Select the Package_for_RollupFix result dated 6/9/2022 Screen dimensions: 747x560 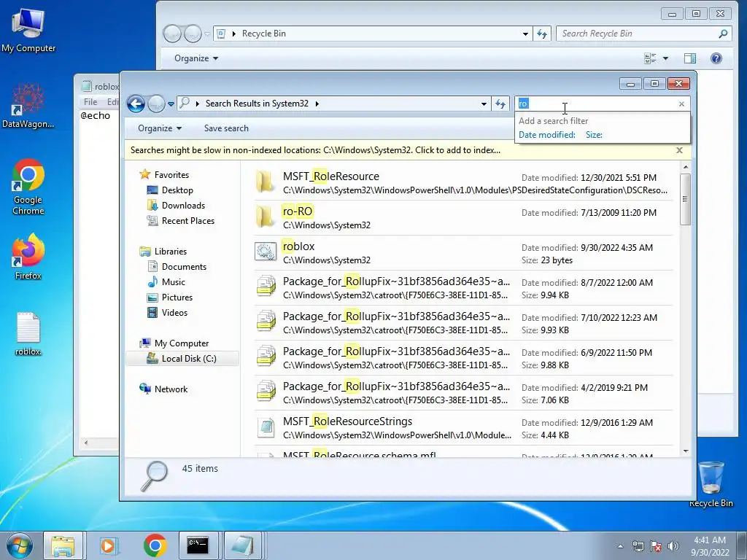(x=463, y=357)
